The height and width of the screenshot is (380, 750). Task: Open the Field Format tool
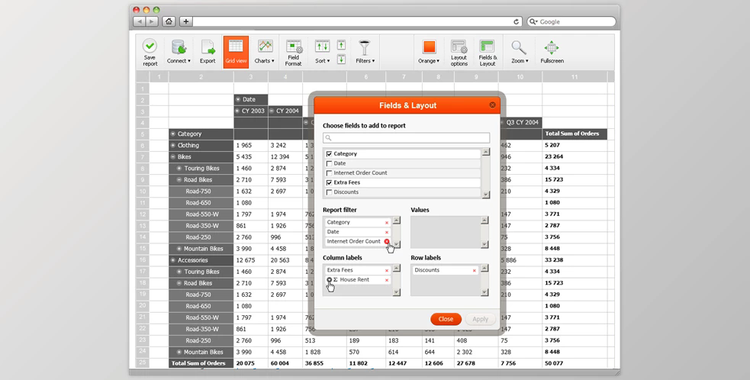(x=293, y=52)
